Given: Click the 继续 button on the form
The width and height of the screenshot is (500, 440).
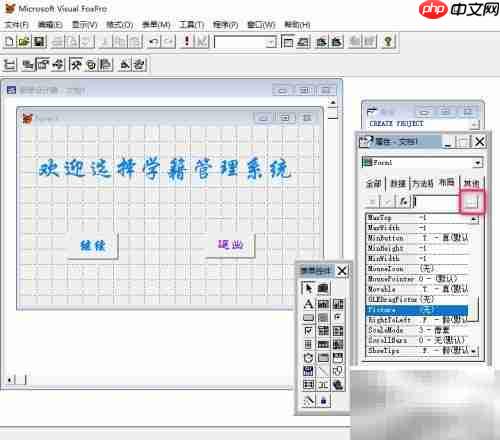Looking at the screenshot, I should coord(93,246).
